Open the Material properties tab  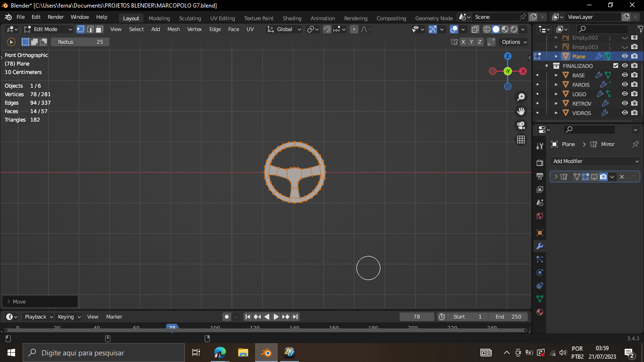(x=540, y=312)
